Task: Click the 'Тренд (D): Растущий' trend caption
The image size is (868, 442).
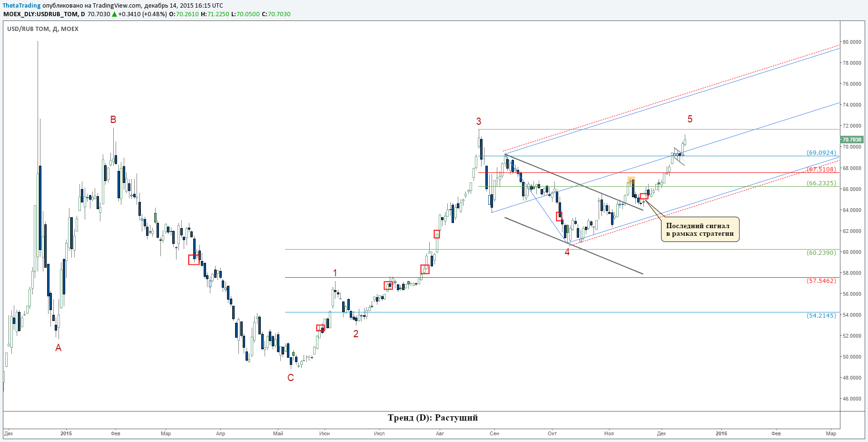Action: point(433,418)
